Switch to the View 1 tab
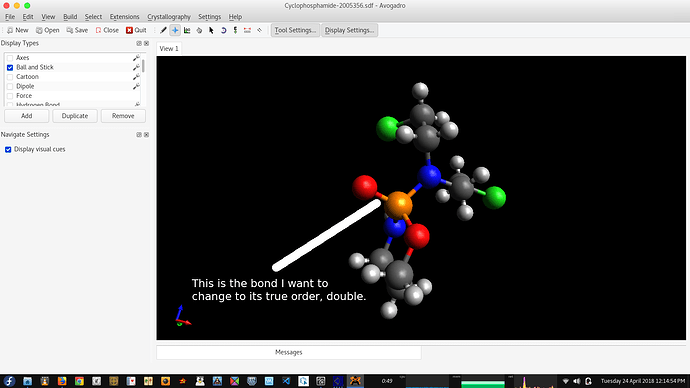The image size is (690, 388). 169,48
